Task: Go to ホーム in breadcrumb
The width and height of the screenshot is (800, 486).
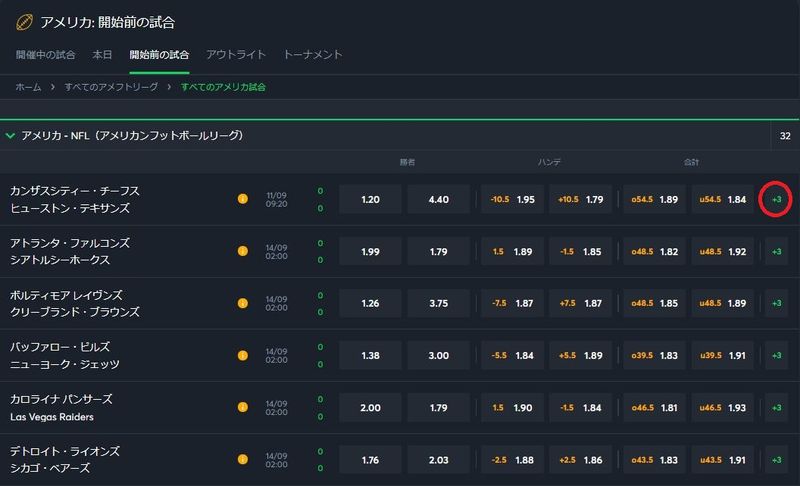Action: tap(28, 87)
